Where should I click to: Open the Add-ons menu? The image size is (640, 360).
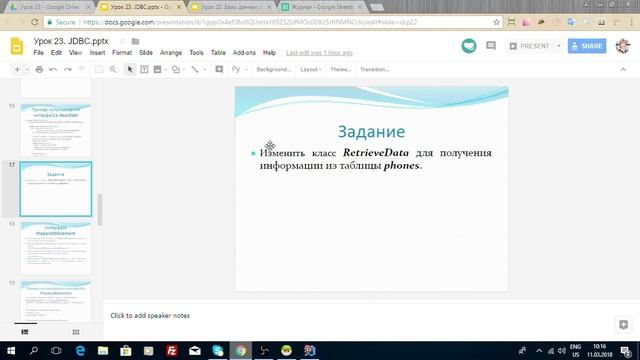[244, 53]
